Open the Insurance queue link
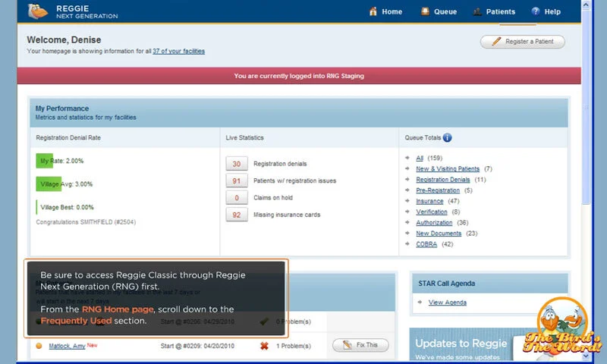 click(x=429, y=201)
